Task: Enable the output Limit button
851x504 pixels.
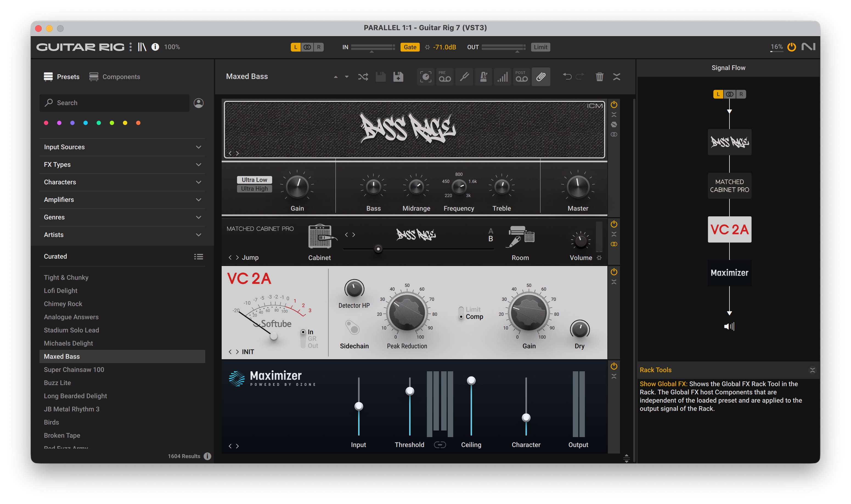Action: coord(540,47)
